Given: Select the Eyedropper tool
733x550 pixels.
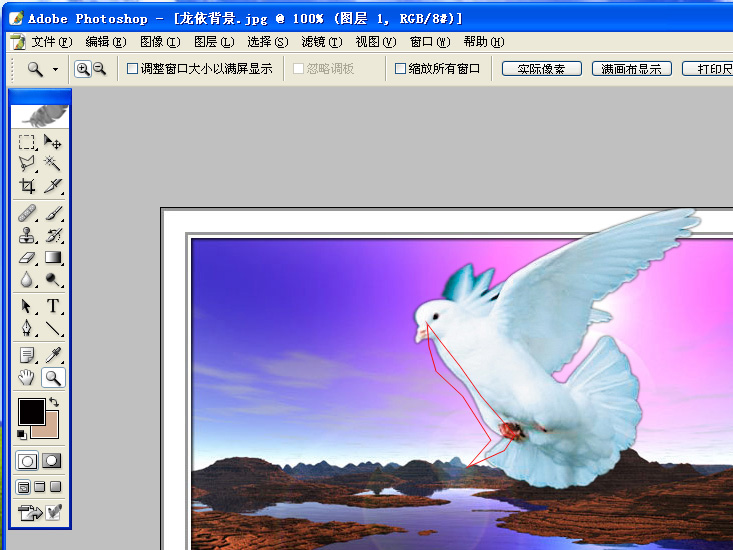Looking at the screenshot, I should (52, 355).
